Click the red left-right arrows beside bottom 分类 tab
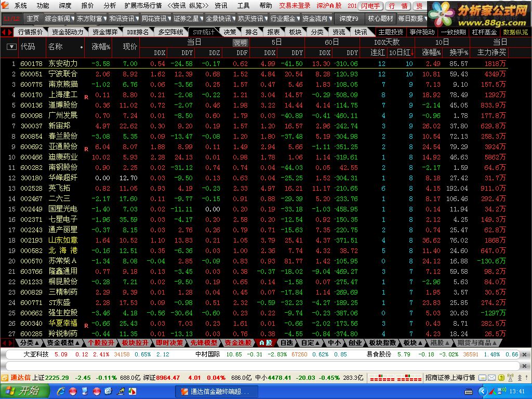The height and width of the screenshot is (399, 532). (7, 343)
